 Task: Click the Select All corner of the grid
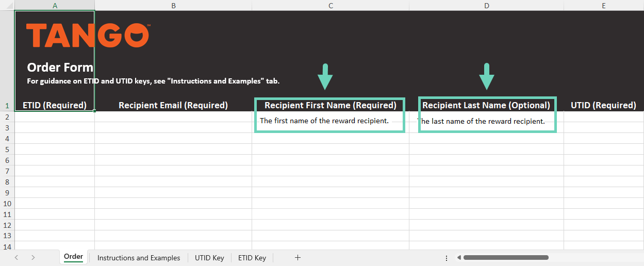click(x=7, y=5)
